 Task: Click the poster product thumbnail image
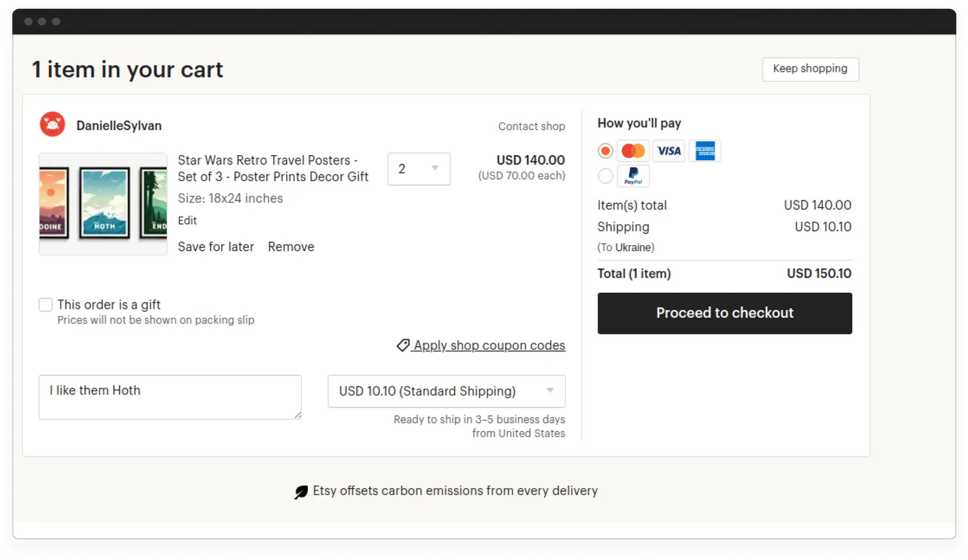point(103,204)
